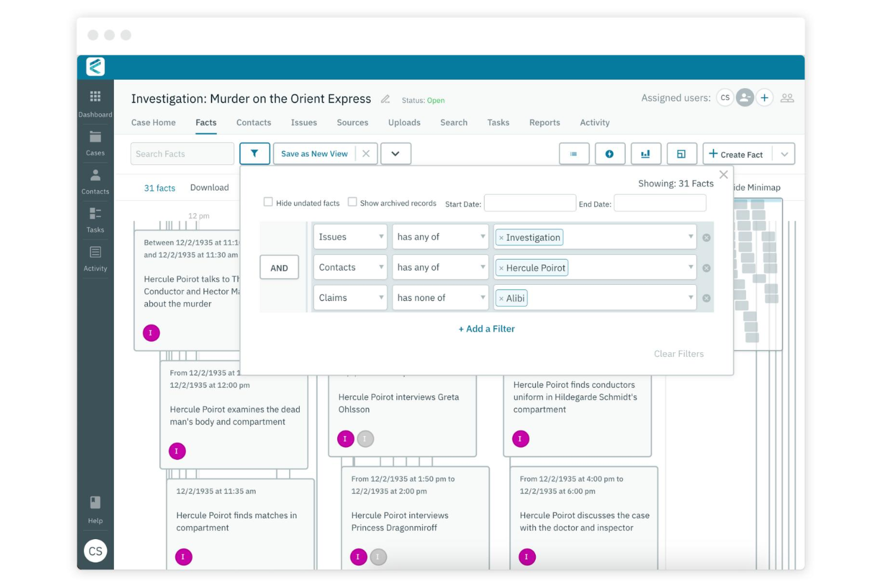Select the layout/minimap toggle icon
The width and height of the screenshot is (882, 588).
(x=681, y=153)
